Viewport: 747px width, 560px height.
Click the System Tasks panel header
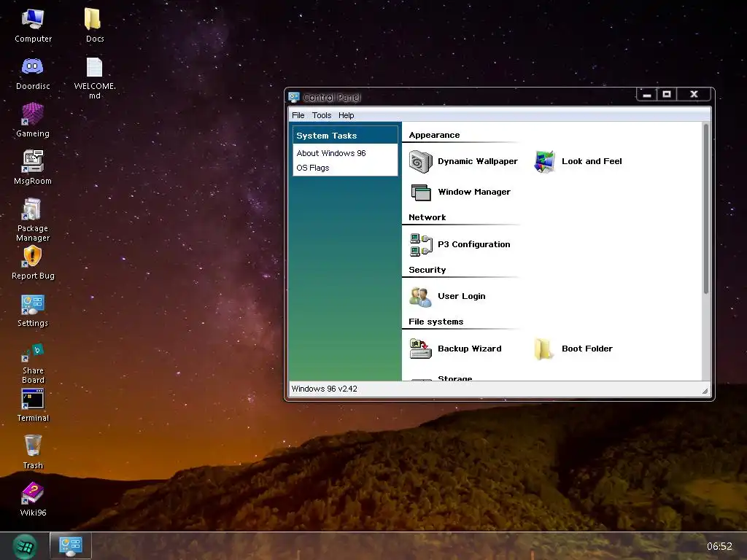[345, 135]
